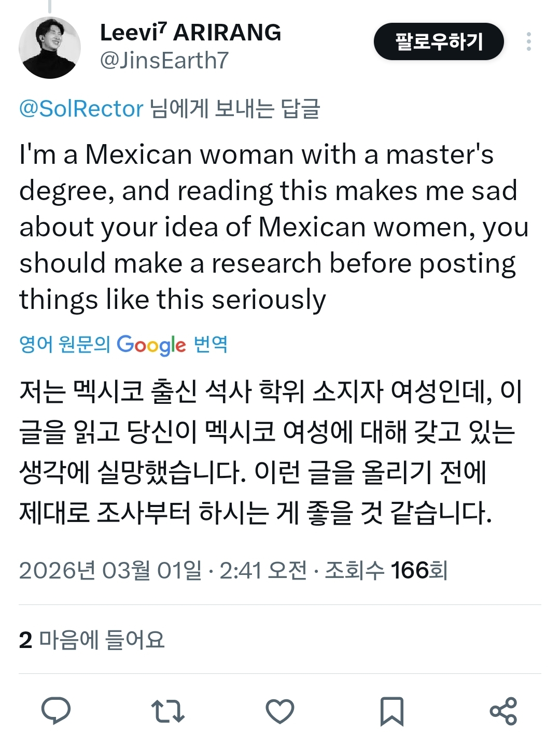Viewport: 560px width, 747px height.
Task: Click the 번역 word after Google logo
Action: coord(211,344)
